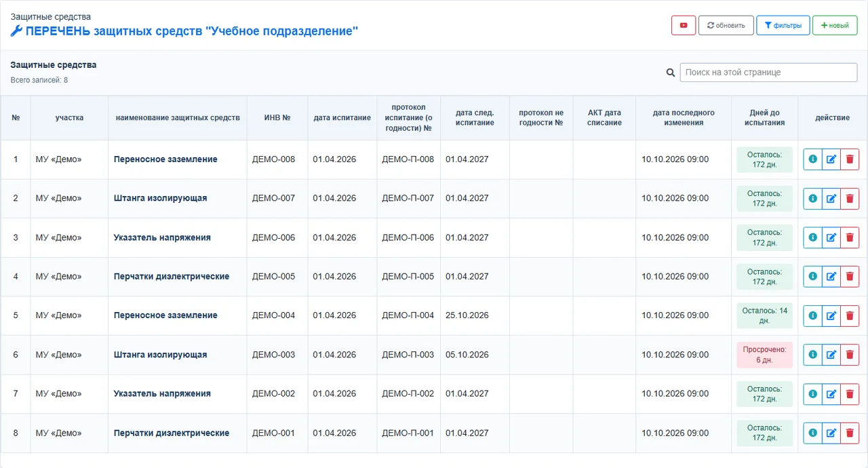Click the дата испытание column header
868x468 pixels.
click(x=342, y=118)
